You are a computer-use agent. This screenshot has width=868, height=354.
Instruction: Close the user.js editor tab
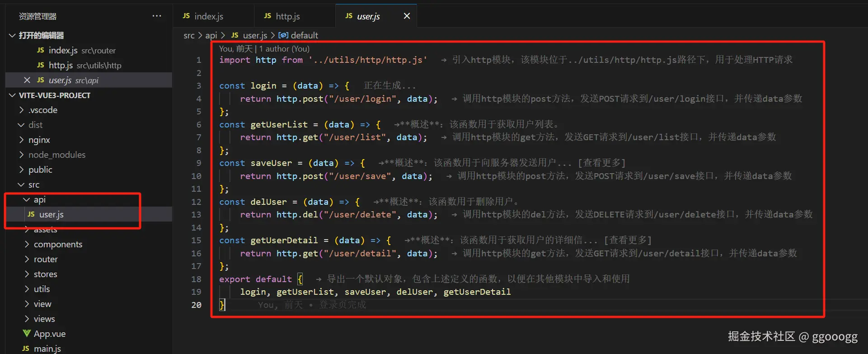[407, 16]
